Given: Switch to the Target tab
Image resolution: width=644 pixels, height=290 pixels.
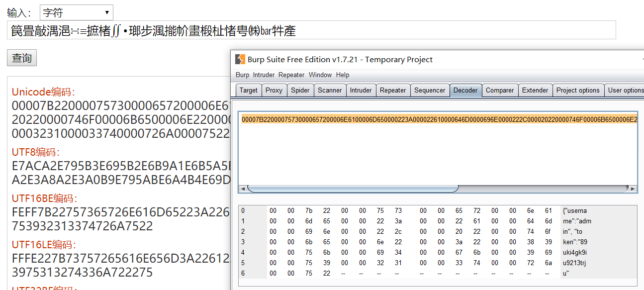Looking at the screenshot, I should click(248, 91).
